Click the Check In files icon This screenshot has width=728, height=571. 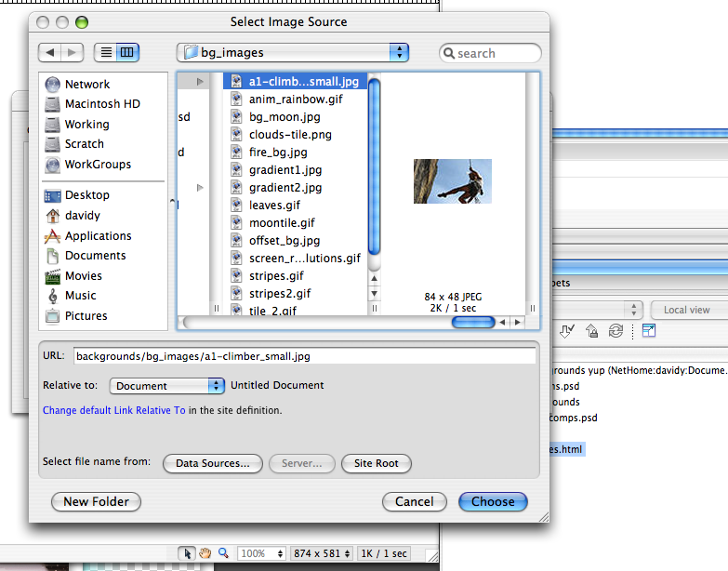(x=591, y=332)
